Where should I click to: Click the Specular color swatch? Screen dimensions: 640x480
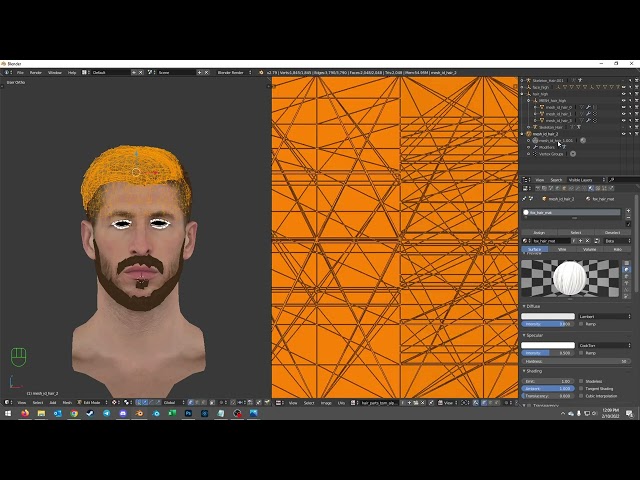(x=548, y=345)
